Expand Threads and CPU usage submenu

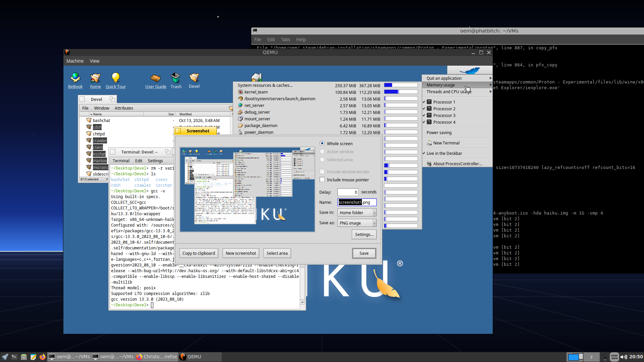(458, 92)
